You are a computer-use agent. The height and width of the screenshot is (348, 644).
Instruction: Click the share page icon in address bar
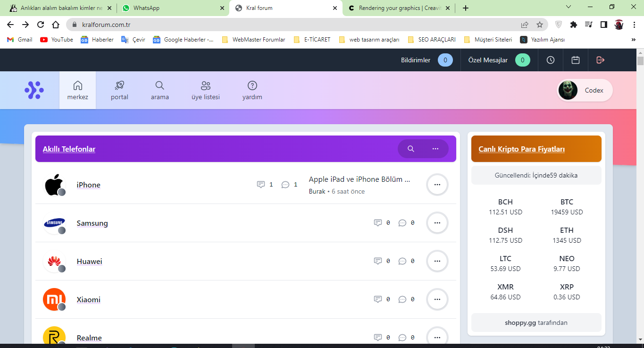tap(525, 25)
